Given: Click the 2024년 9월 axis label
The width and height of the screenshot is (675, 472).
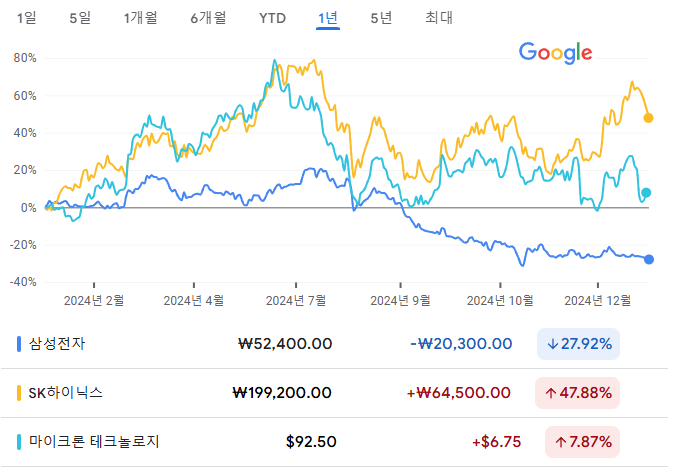Looking at the screenshot, I should (400, 301).
